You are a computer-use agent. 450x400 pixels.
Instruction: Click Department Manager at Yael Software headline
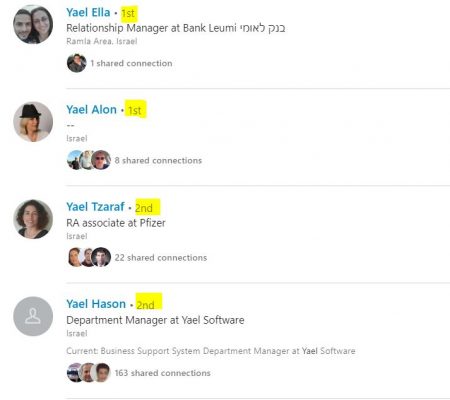point(155,320)
